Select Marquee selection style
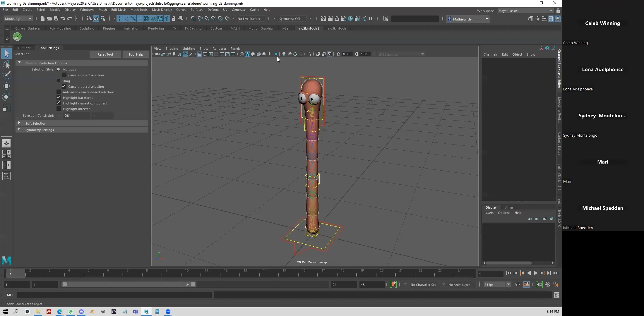The height and width of the screenshot is (316, 644). tap(59, 69)
